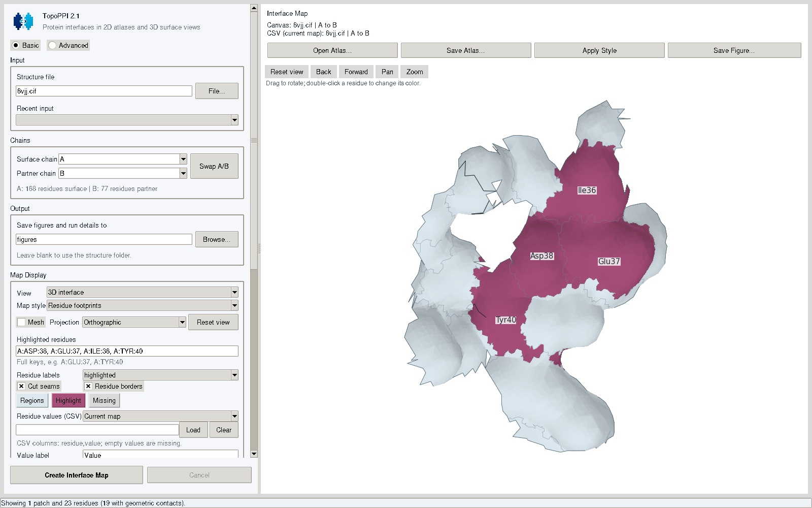The width and height of the screenshot is (812, 508).
Task: Activate the Pan tool
Action: click(x=387, y=72)
